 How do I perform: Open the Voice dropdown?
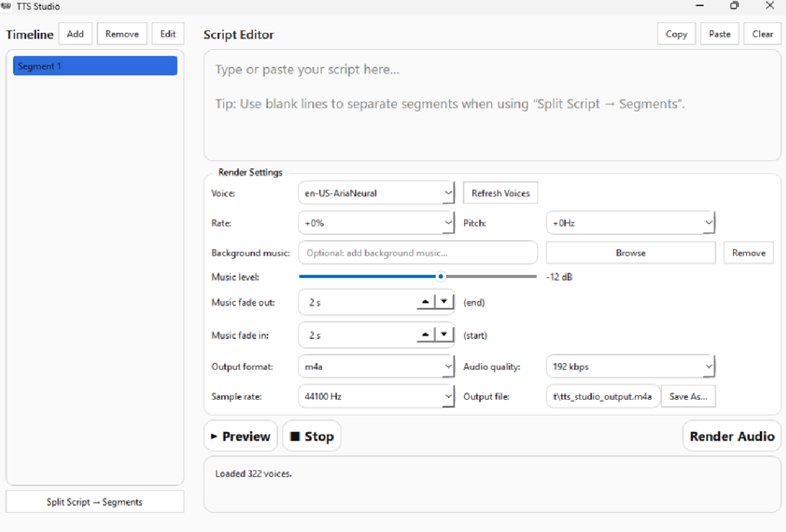tap(448, 193)
